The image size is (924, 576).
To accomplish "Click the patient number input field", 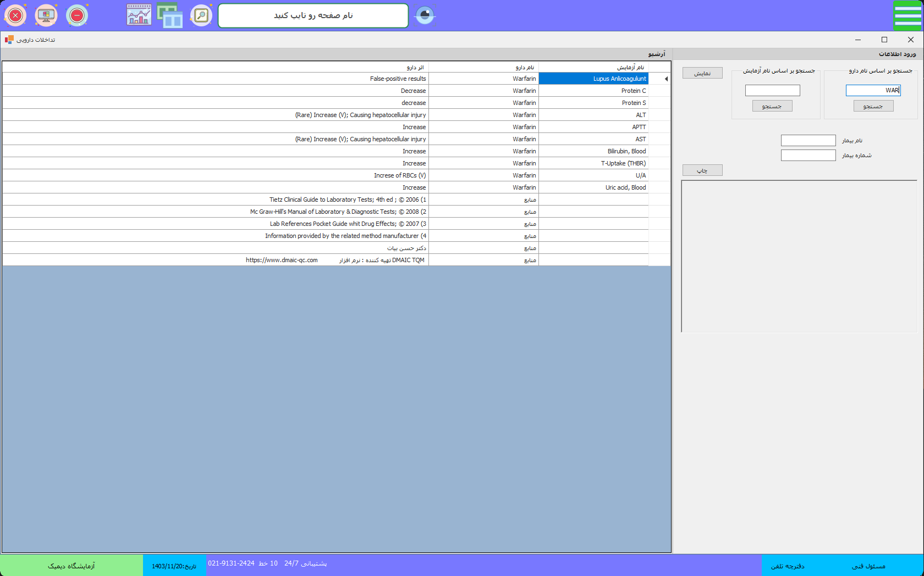I will click(x=808, y=156).
